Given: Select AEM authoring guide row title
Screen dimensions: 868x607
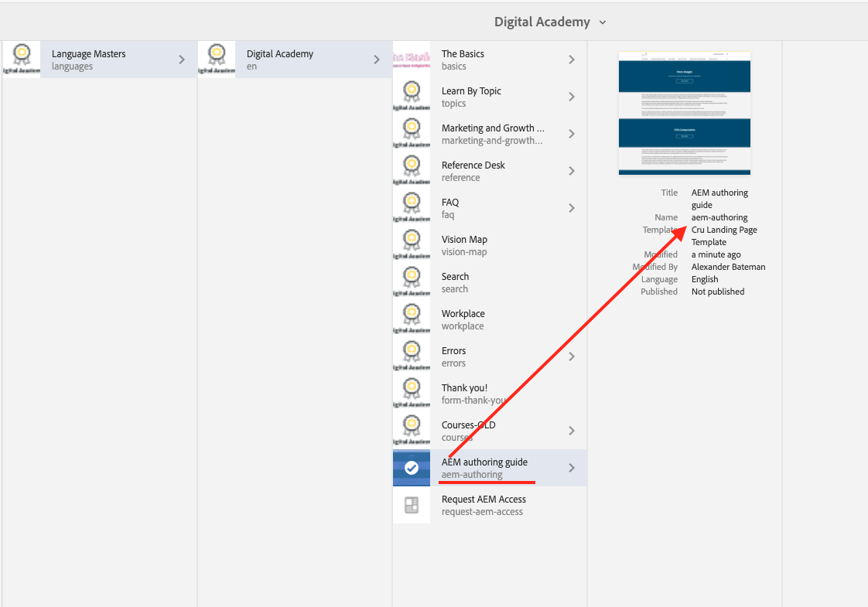Looking at the screenshot, I should coord(484,462).
